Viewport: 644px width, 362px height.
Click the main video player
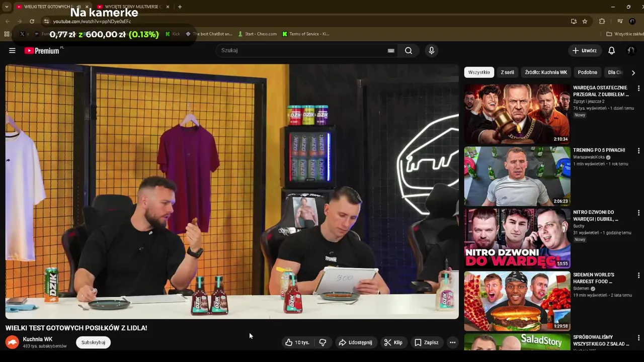click(x=232, y=191)
